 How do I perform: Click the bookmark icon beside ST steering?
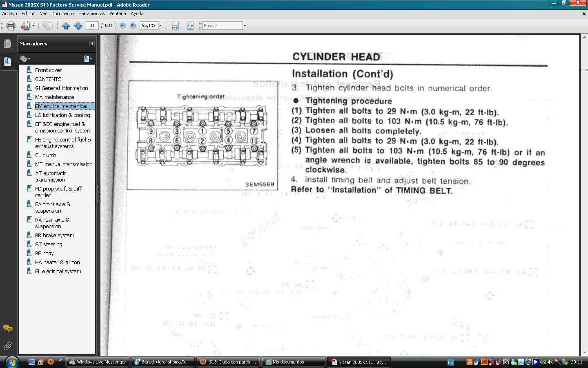coord(29,244)
